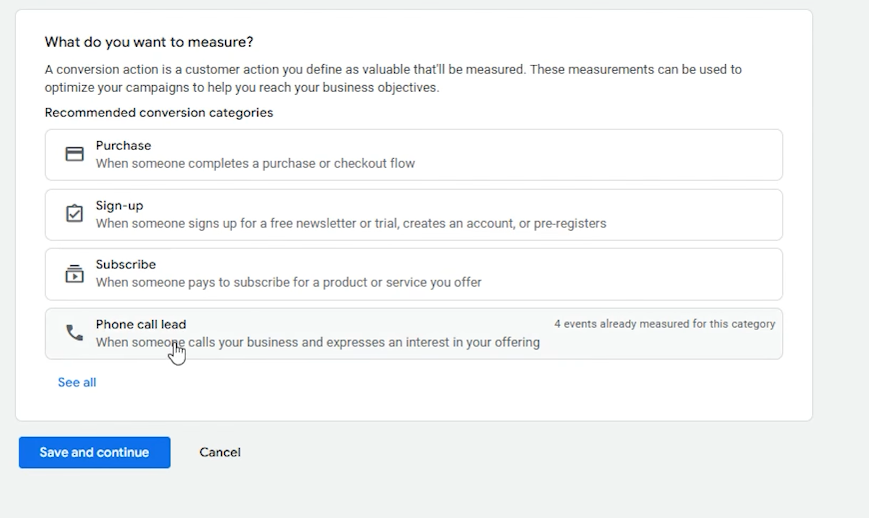Viewport: 869px width, 518px height.
Task: Choose the Sign-up category title
Action: click(119, 206)
